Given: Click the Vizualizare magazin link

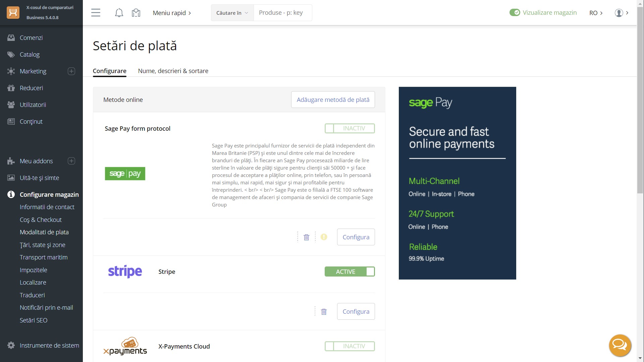Looking at the screenshot, I should pyautogui.click(x=549, y=13).
